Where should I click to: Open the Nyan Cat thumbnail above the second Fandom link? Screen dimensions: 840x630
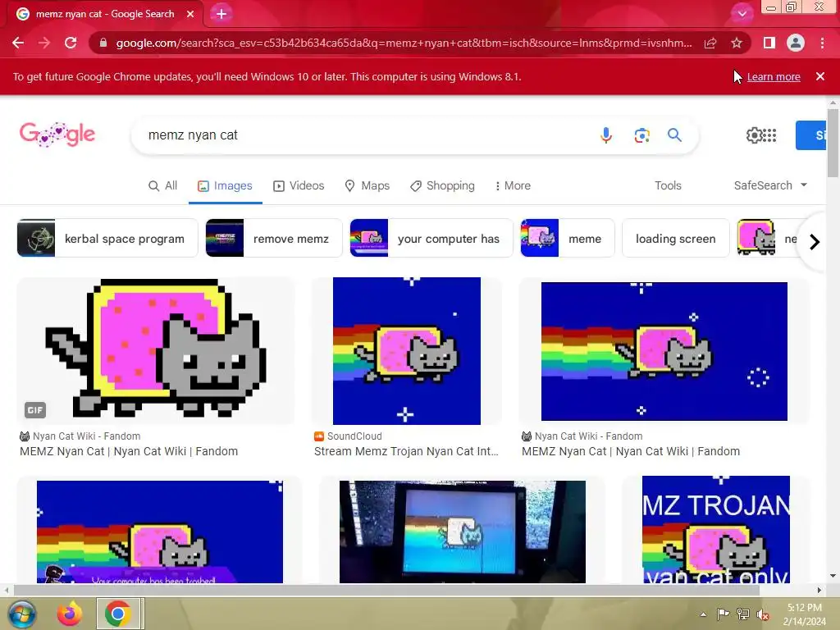[x=664, y=351]
